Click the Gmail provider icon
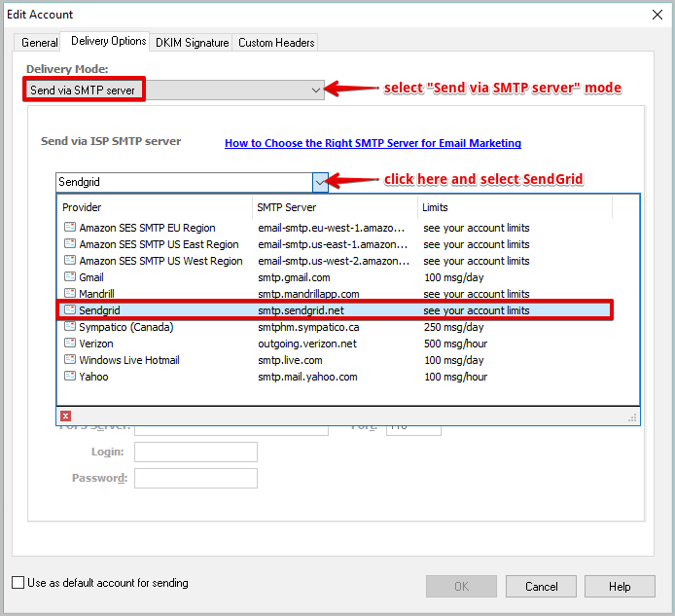Screen dimensions: 675x616 point(70,276)
